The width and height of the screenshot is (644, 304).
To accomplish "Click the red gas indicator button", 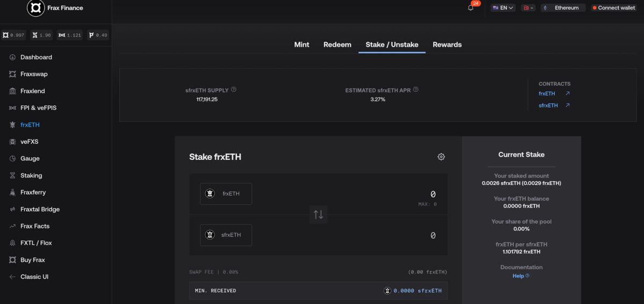I will pyautogui.click(x=528, y=8).
